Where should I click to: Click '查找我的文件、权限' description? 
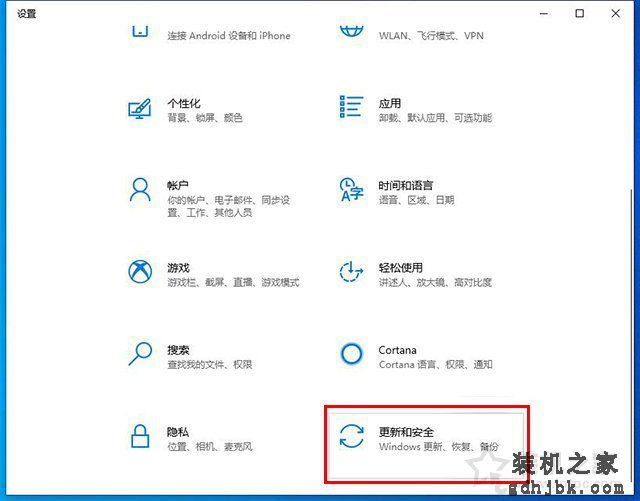pyautogui.click(x=210, y=364)
